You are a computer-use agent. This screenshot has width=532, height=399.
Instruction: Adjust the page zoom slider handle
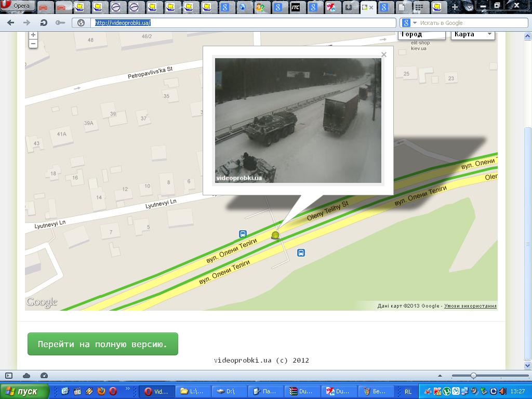[473, 376]
